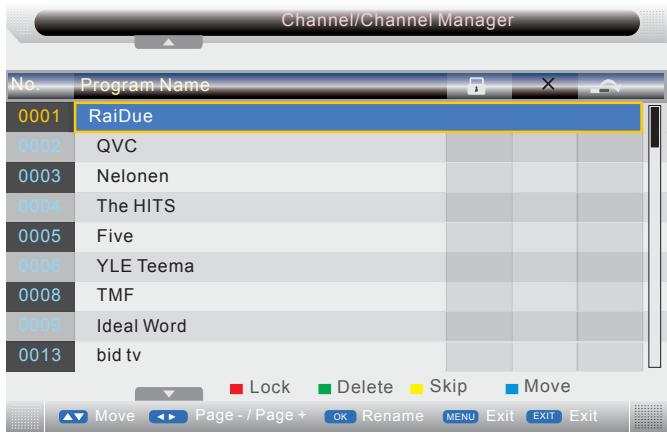The width and height of the screenshot is (667, 435).
Task: Click the OK Rename button
Action: [340, 417]
